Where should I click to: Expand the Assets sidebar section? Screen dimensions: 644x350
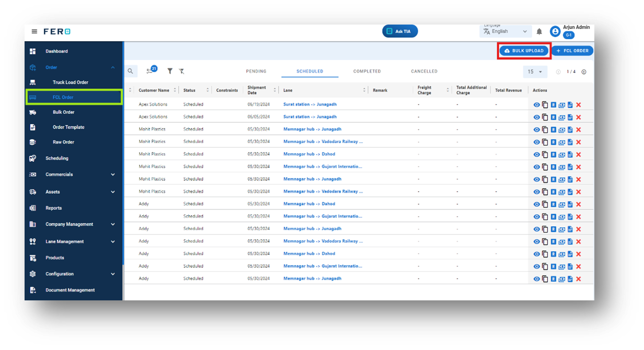113,192
